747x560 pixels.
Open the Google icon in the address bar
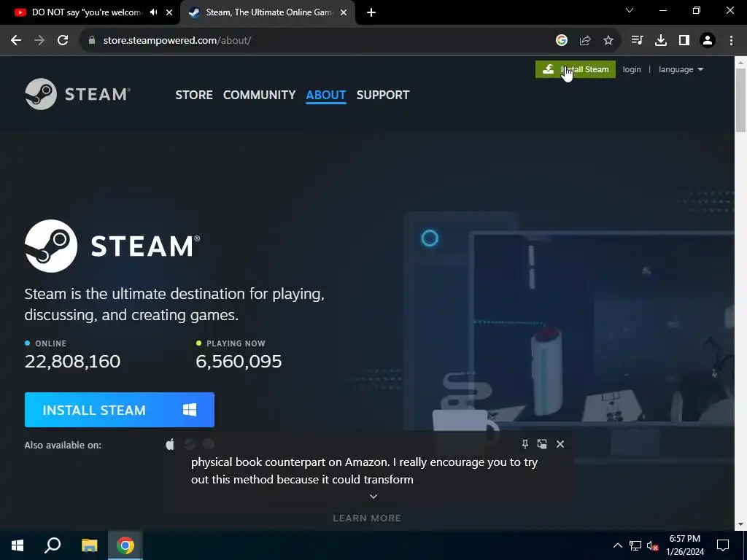pos(562,41)
